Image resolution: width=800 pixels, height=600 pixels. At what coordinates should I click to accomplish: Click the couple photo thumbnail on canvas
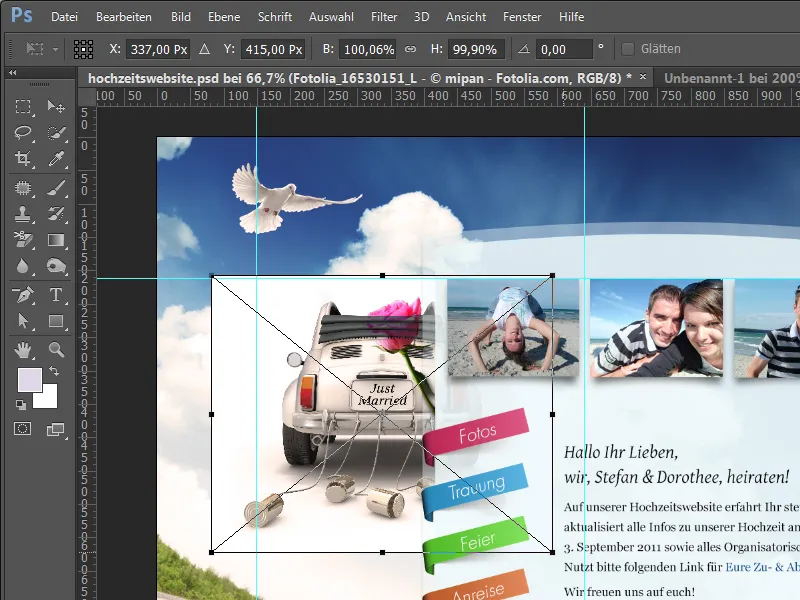tap(656, 328)
